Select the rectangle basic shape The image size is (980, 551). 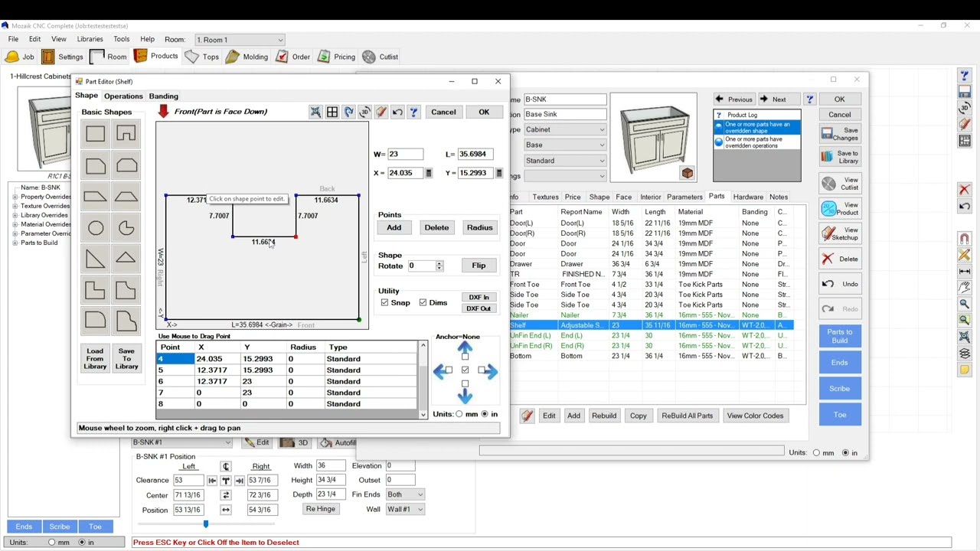[x=95, y=135]
